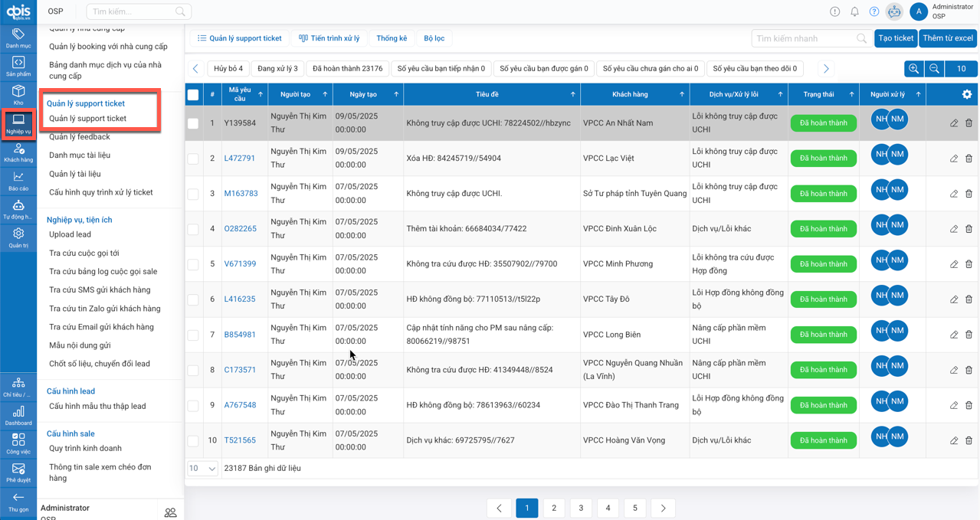Check the checkbox for row M163783

tap(193, 194)
